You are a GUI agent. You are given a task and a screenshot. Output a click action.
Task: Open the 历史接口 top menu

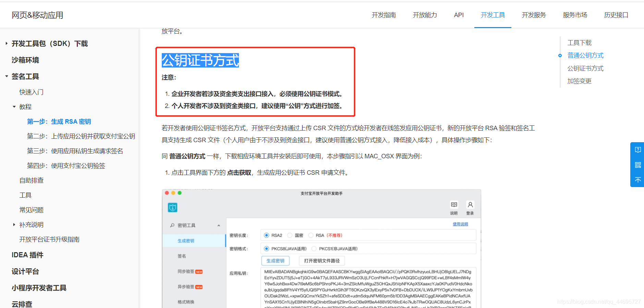[616, 15]
